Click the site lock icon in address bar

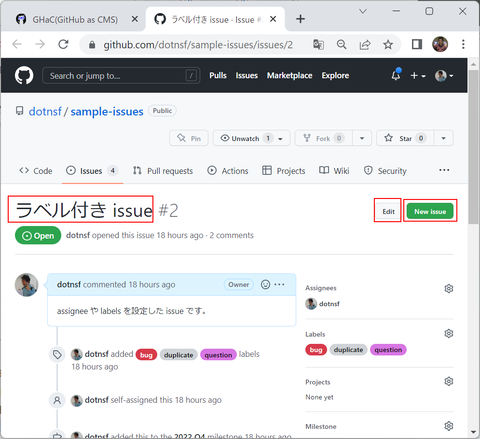coord(92,45)
